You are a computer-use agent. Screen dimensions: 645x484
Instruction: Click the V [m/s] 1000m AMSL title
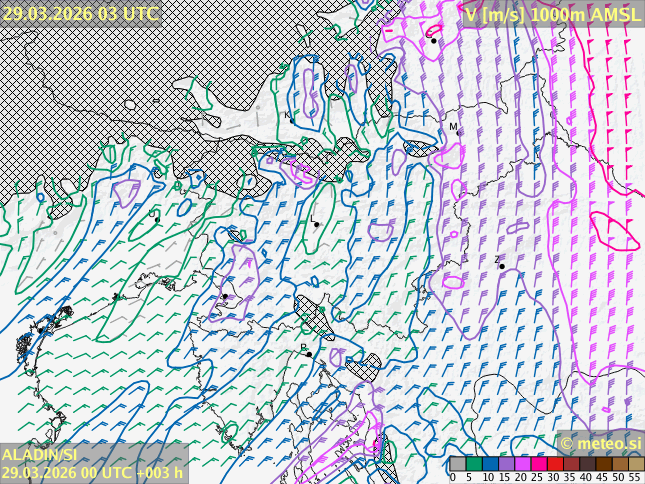[x=552, y=13]
